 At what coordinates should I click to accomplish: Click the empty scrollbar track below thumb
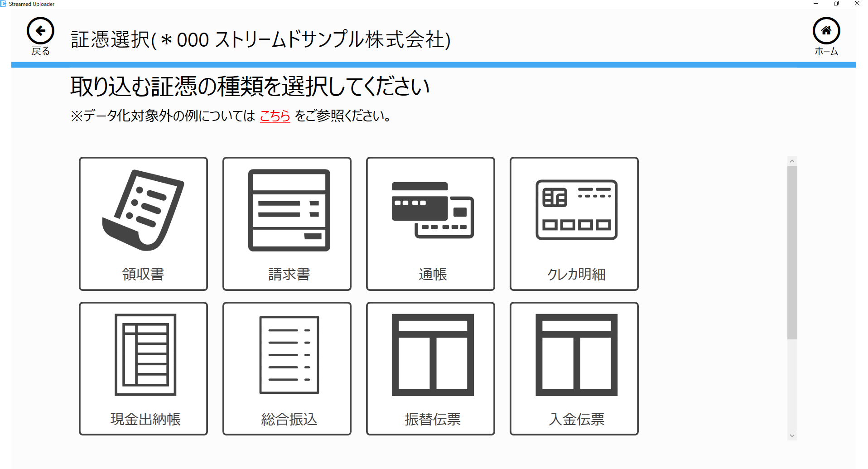tap(792, 385)
